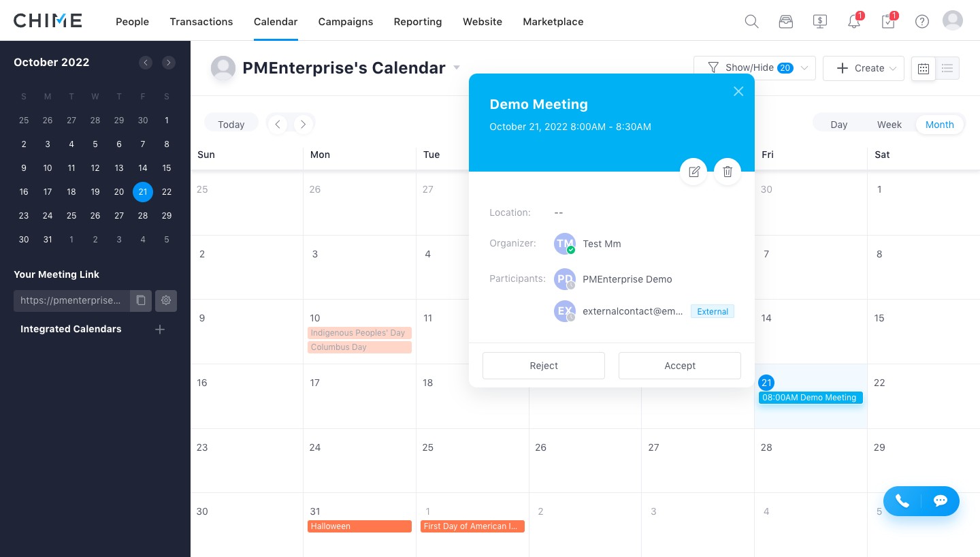
Task: Go to the Transactions menu
Action: pos(201,22)
